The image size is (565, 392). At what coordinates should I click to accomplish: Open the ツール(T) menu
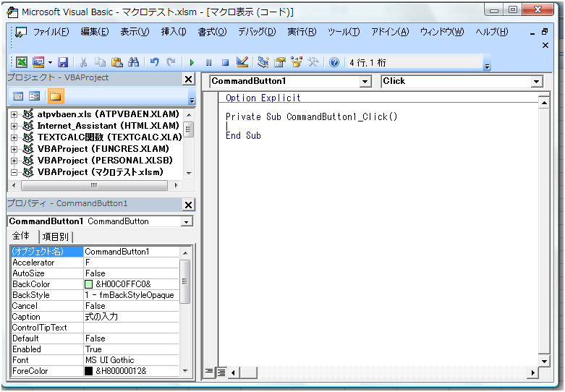[344, 32]
